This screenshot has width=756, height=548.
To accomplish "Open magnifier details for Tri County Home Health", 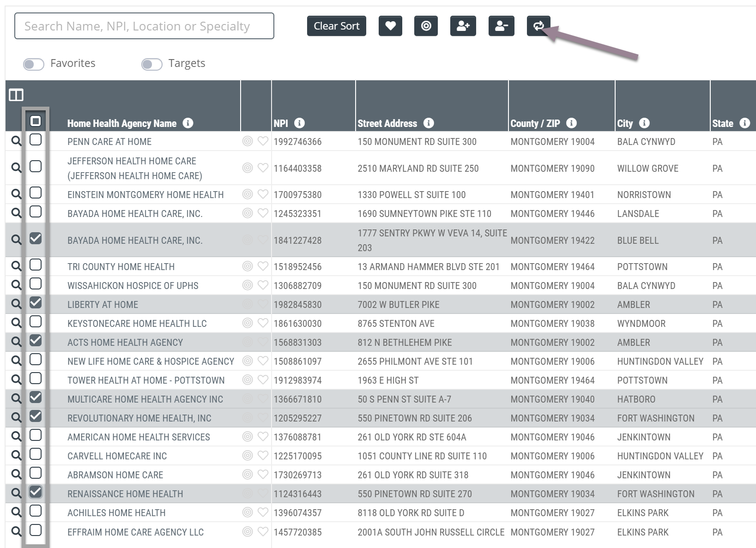I will pyautogui.click(x=16, y=266).
